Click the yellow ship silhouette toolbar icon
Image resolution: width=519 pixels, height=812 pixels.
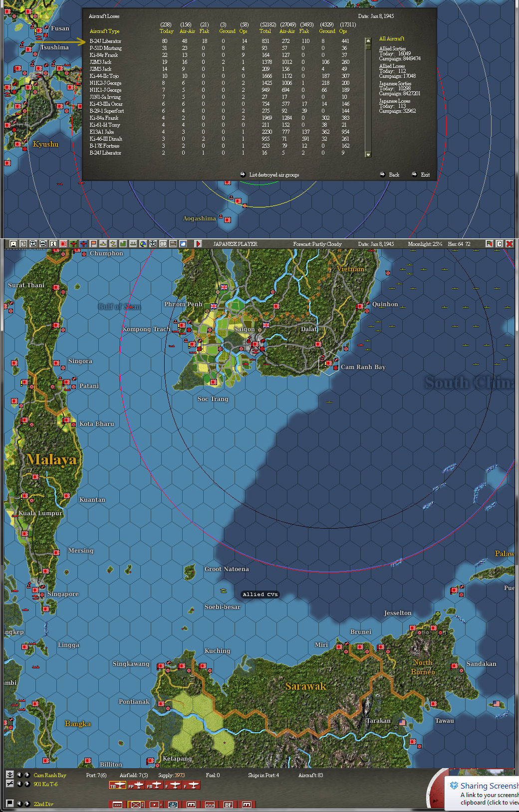coord(103,244)
